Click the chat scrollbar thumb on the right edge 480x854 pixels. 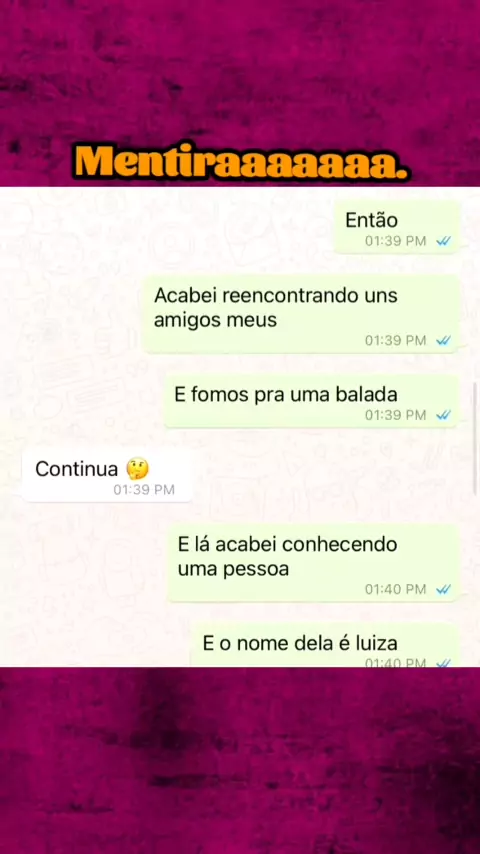[x=475, y=437]
